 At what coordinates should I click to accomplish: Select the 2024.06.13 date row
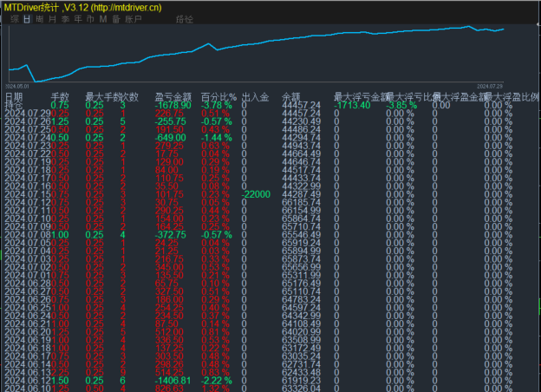(28, 373)
